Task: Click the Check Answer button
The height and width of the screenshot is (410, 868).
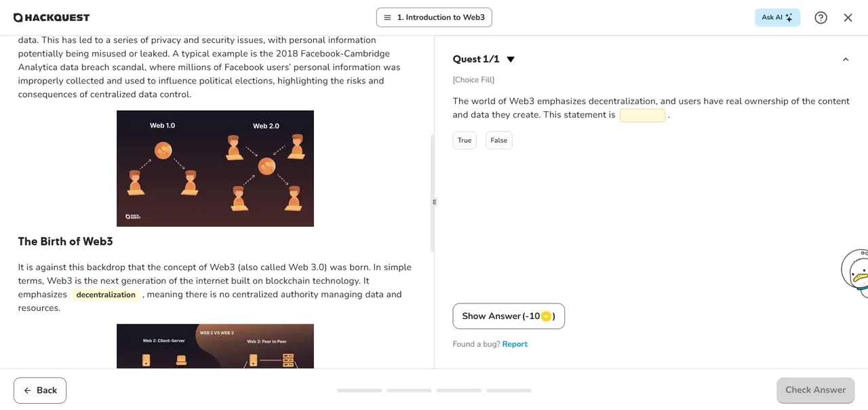Action: pyautogui.click(x=815, y=390)
